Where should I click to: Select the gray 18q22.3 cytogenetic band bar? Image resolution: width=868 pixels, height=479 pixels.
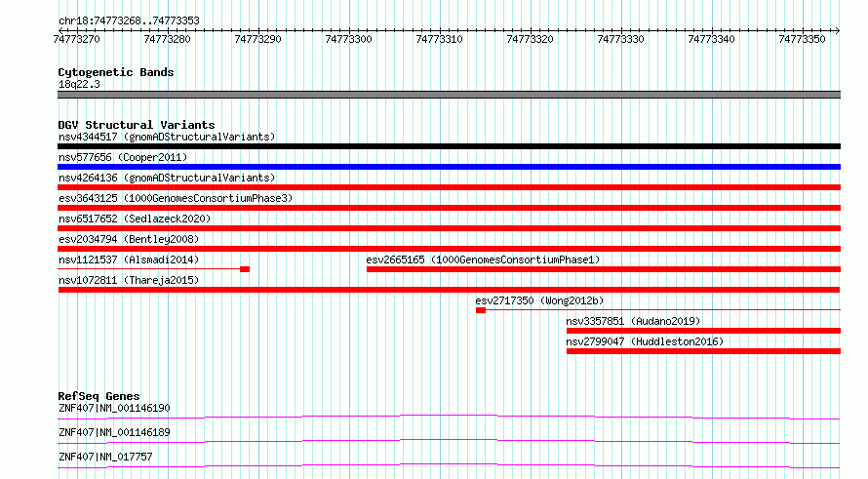449,95
